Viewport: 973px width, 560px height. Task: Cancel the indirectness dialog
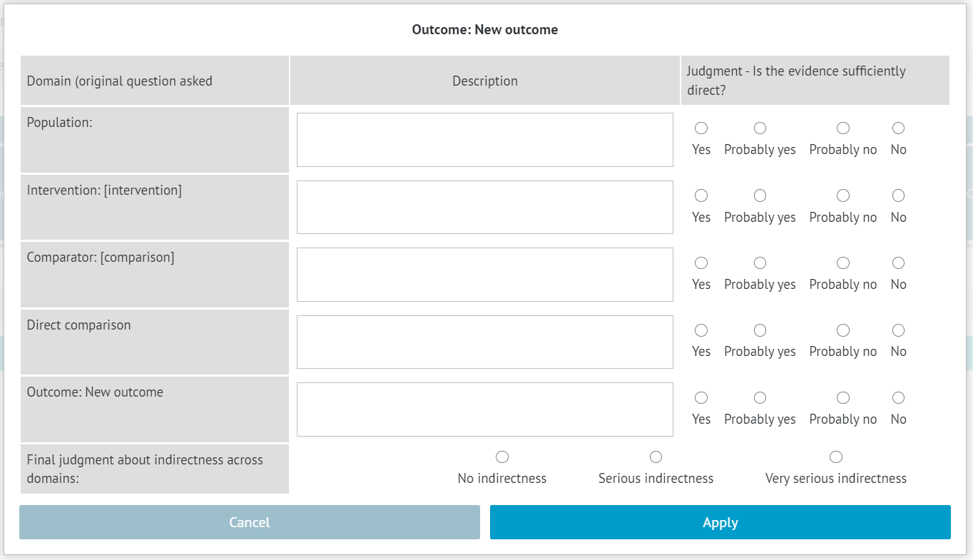(250, 522)
